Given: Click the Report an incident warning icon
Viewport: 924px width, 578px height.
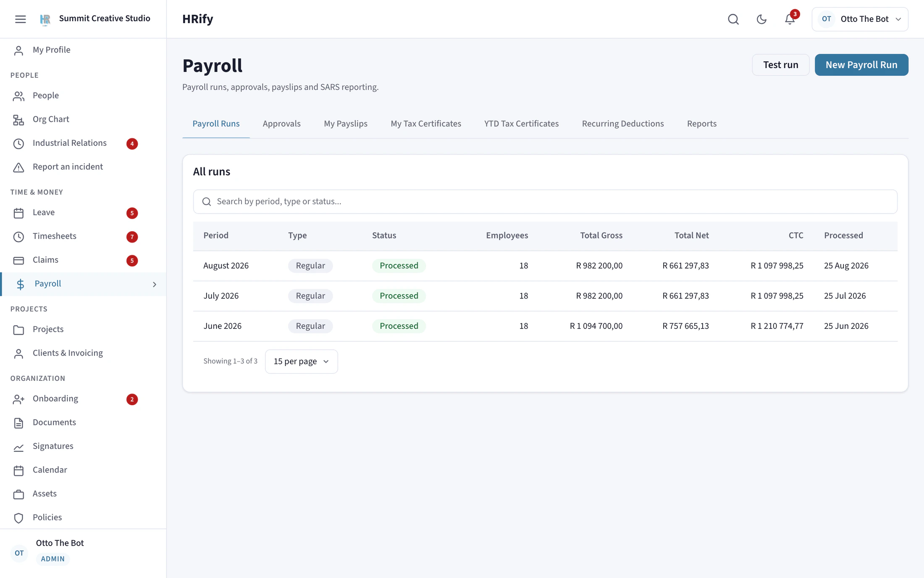Looking at the screenshot, I should 18,167.
